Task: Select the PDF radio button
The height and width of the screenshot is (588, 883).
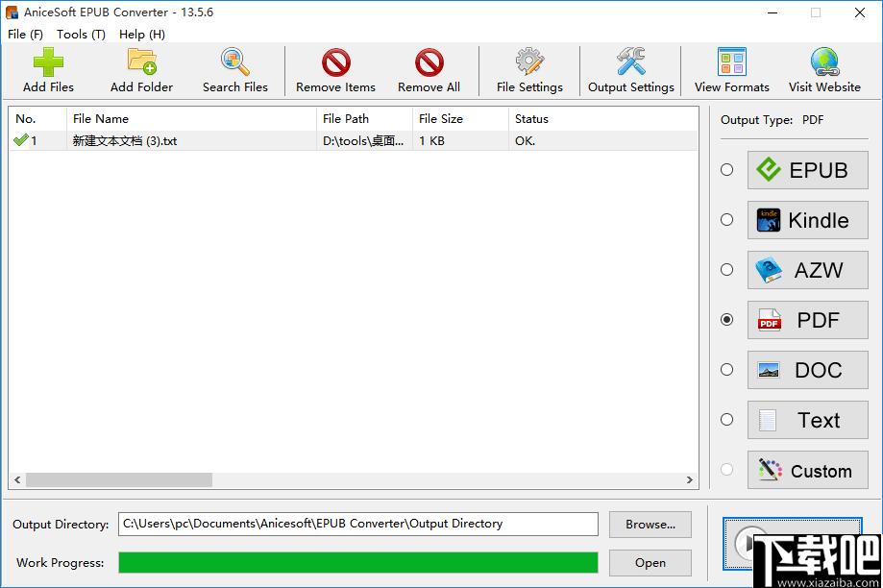Action: (727, 319)
